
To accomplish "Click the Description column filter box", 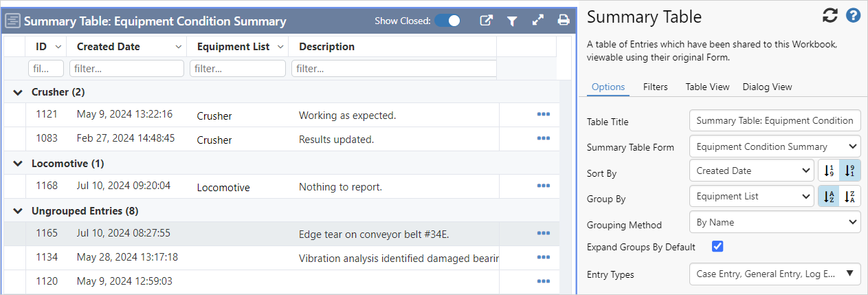I will [394, 69].
